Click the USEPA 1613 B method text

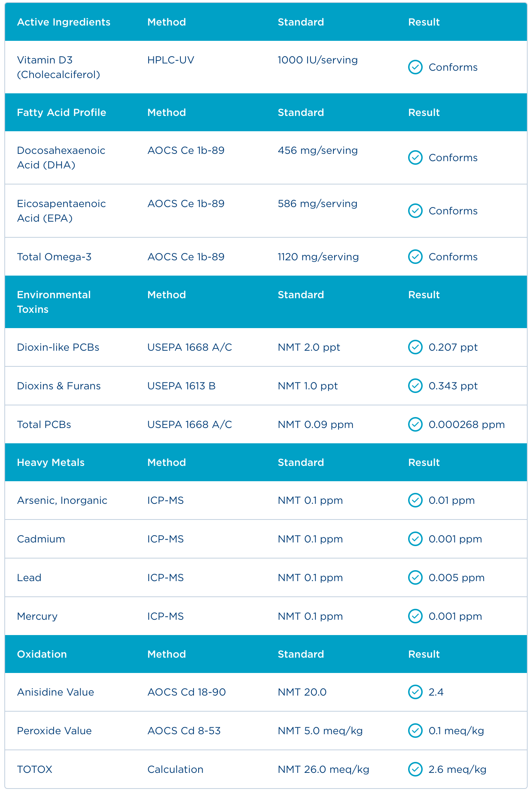coord(181,386)
